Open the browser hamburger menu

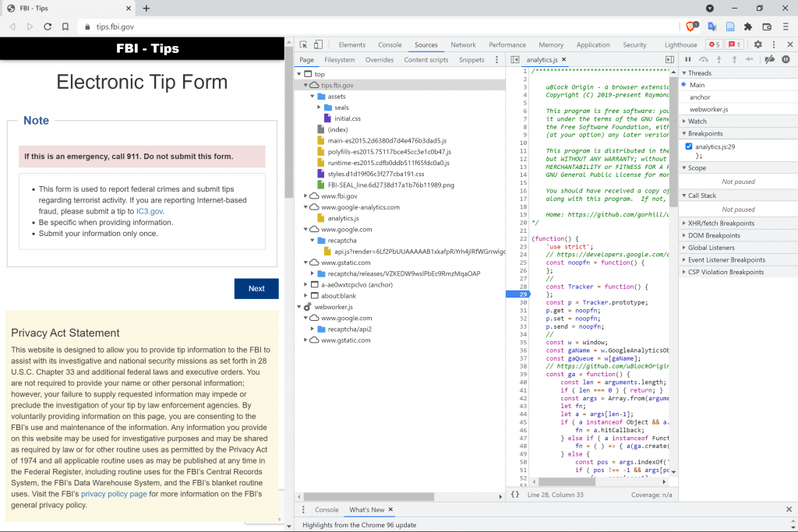[786, 26]
